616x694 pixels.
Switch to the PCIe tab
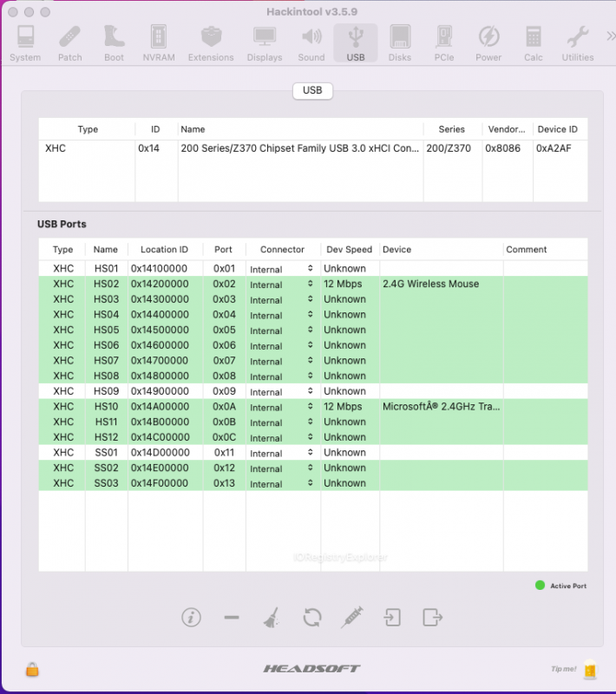pos(444,43)
